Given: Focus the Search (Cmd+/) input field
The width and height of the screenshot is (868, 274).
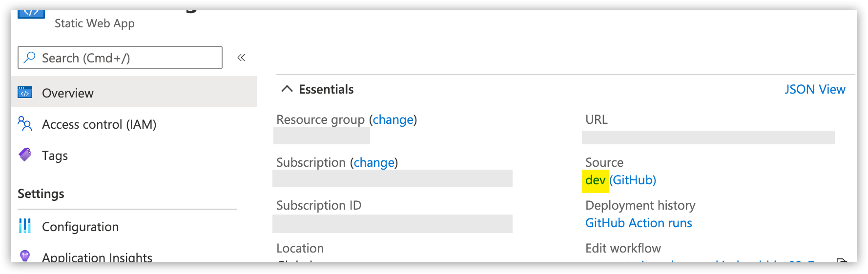Looking at the screenshot, I should pyautogui.click(x=127, y=58).
